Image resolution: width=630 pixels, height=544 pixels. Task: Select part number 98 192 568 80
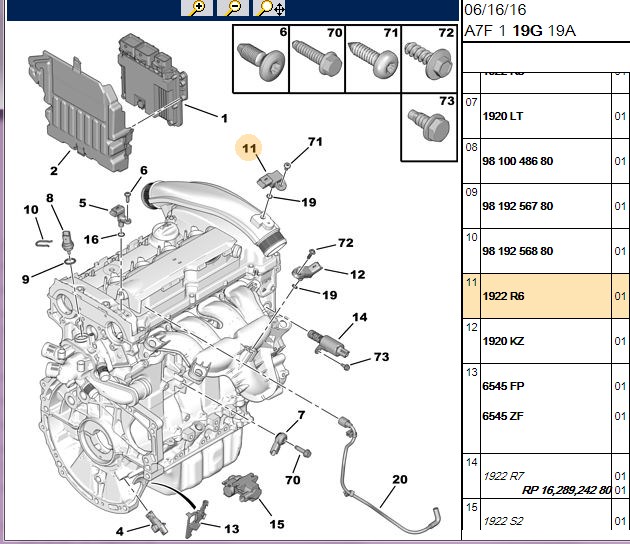[x=518, y=251]
